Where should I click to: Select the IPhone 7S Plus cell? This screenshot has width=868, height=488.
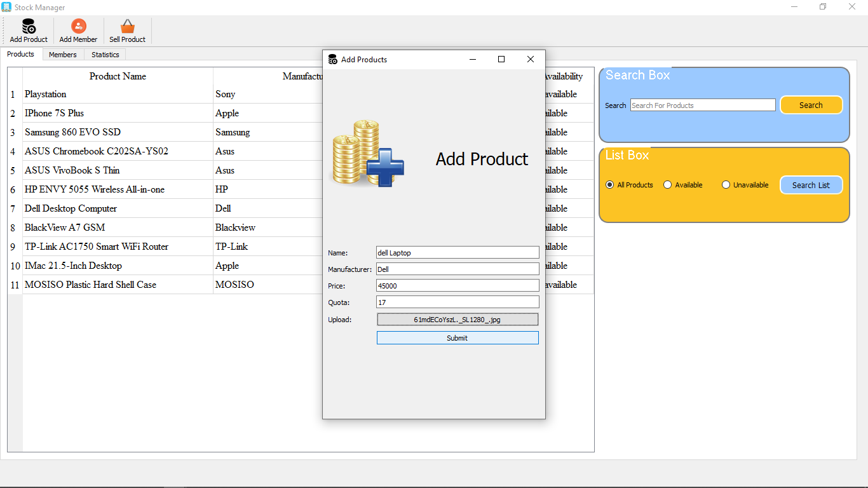118,113
